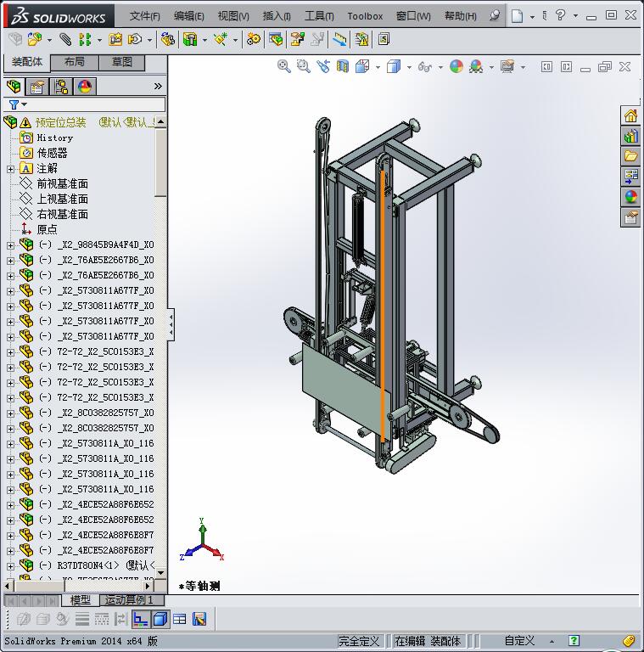Open the Display Style dropdown arrow
Viewport: 644px width, 652px height.
pos(409,67)
